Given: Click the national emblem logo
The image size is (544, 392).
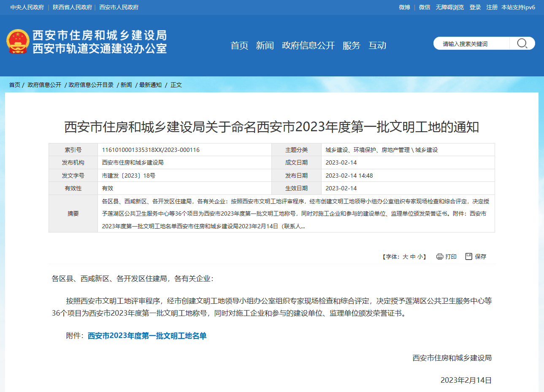Looking at the screenshot, I should point(18,42).
